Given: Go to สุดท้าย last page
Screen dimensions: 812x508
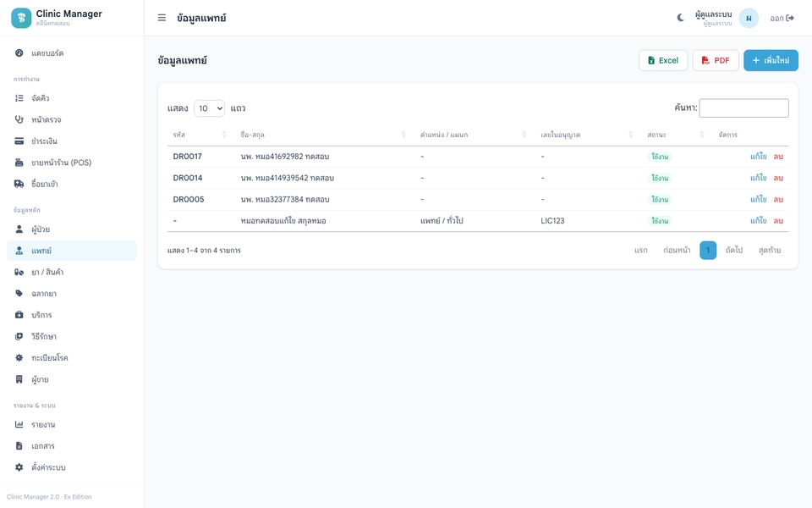Looking at the screenshot, I should pos(770,250).
